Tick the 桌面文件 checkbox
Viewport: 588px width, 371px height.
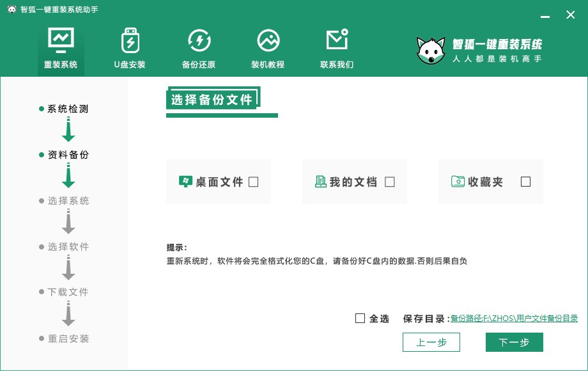click(254, 182)
